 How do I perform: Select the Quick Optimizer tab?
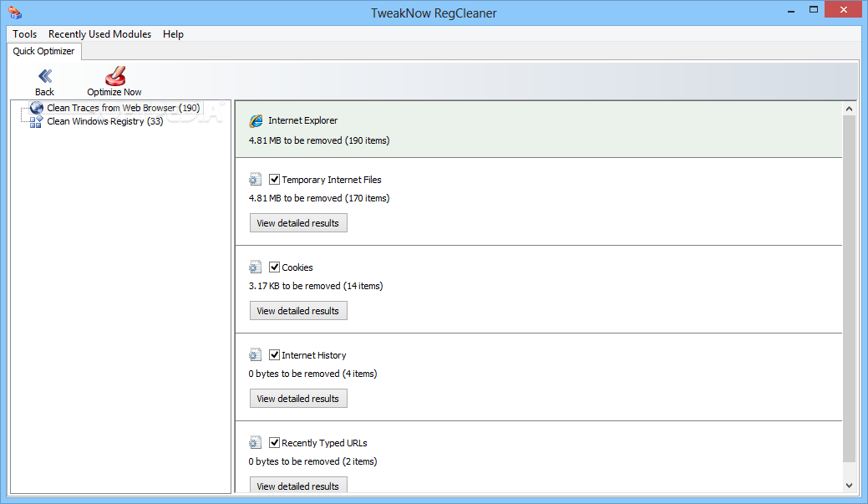[43, 51]
